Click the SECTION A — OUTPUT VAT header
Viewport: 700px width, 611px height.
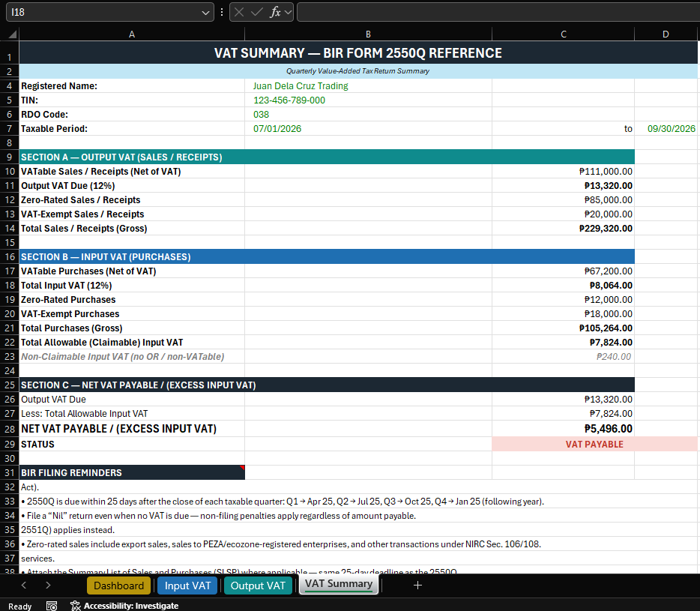pos(327,157)
